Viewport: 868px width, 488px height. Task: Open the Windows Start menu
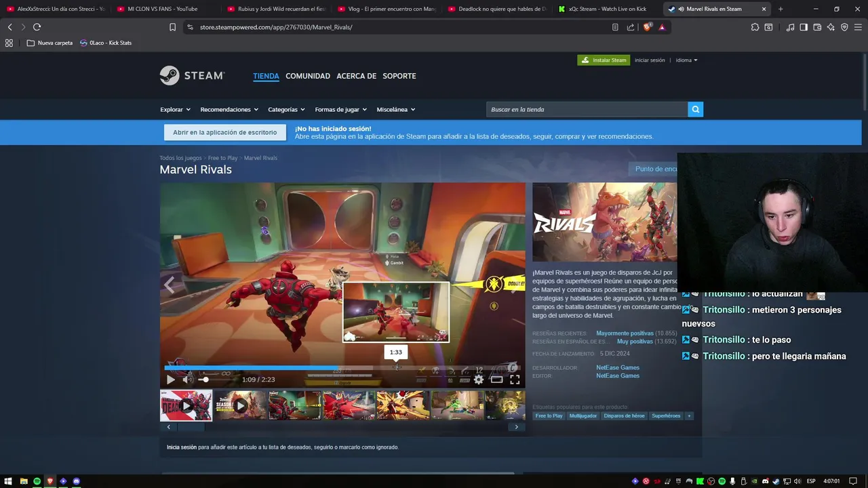tap(9, 481)
